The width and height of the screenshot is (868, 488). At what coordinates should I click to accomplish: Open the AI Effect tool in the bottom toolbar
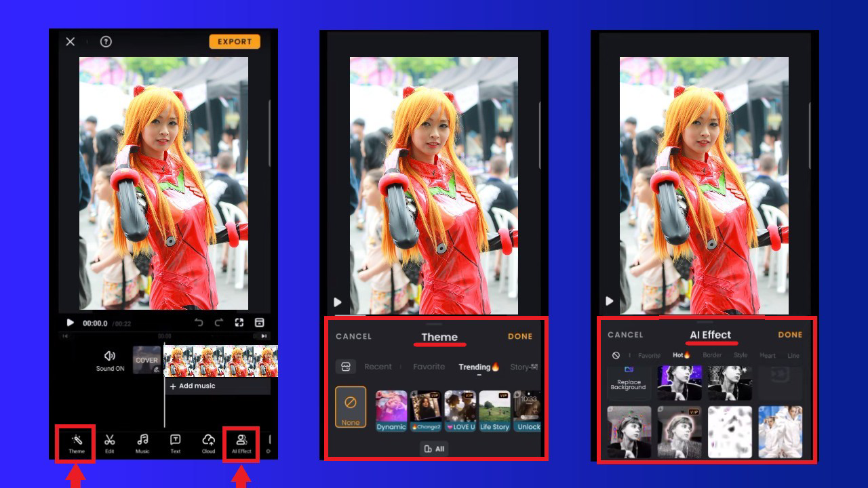241,444
